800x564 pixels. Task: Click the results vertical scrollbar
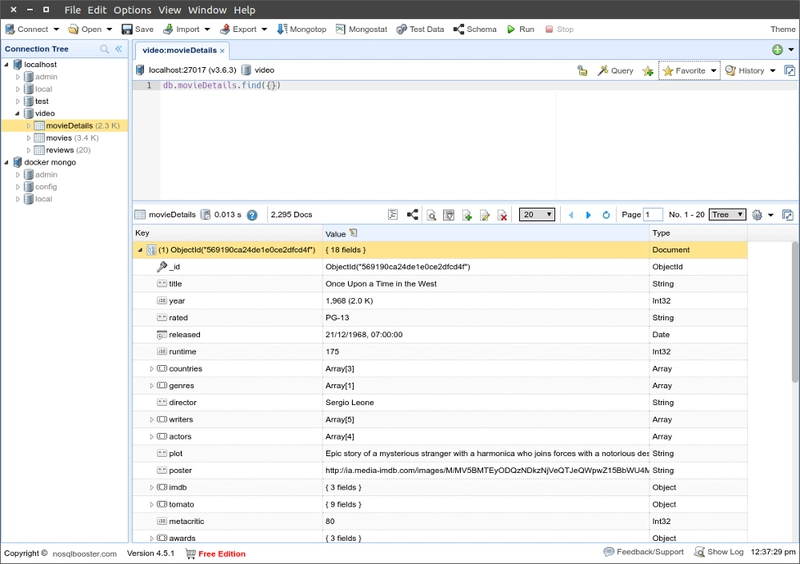[795, 312]
